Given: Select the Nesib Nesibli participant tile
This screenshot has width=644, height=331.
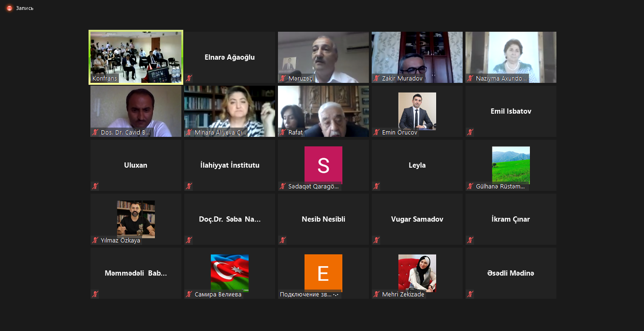Looking at the screenshot, I should [x=323, y=219].
